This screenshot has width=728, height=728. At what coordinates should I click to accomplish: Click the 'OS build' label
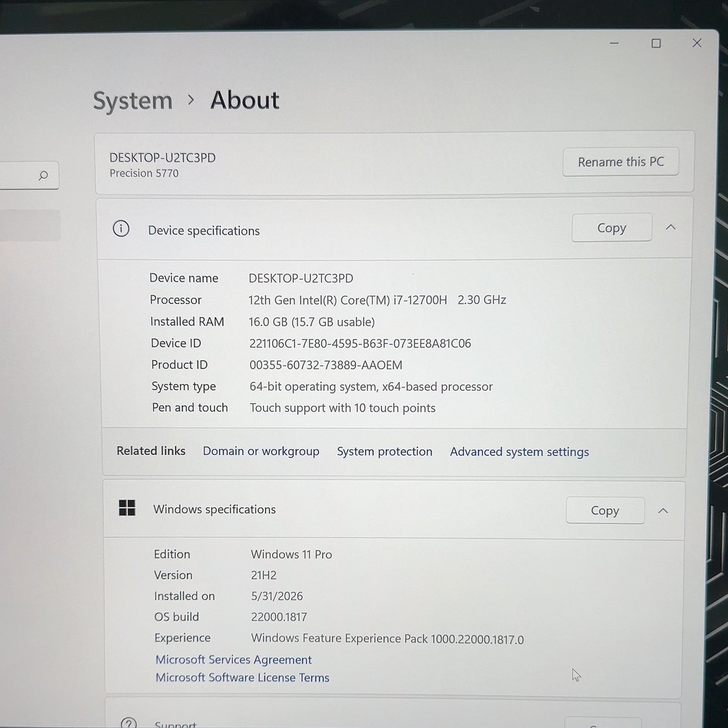(x=176, y=617)
